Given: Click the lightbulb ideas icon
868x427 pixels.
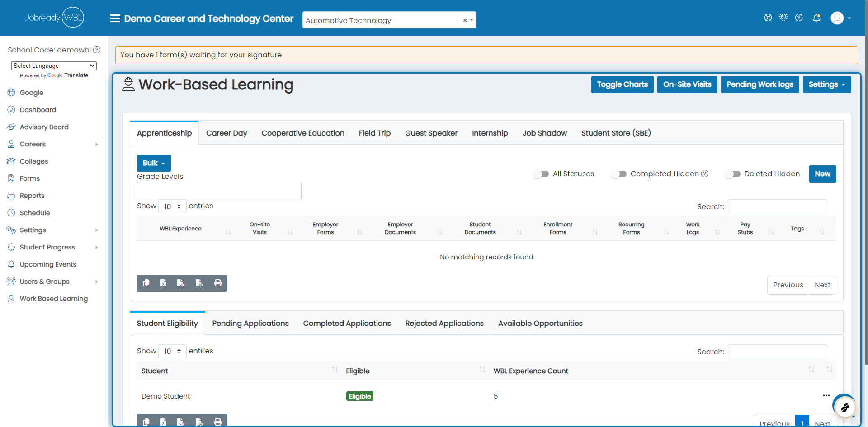Looking at the screenshot, I should point(783,18).
